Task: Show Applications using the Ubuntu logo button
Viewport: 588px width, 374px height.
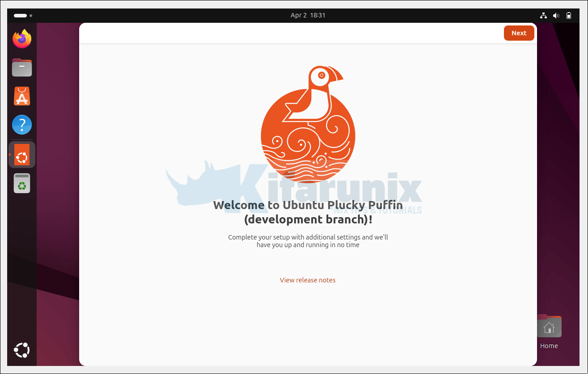Action: (22, 350)
